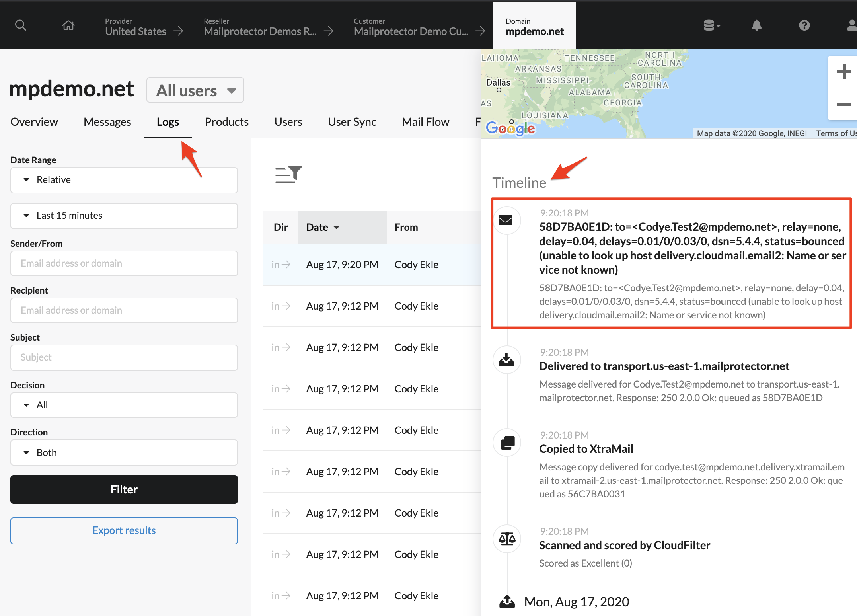Click the scales icon for CloudFilter scan
This screenshot has height=616, width=857.
(507, 539)
